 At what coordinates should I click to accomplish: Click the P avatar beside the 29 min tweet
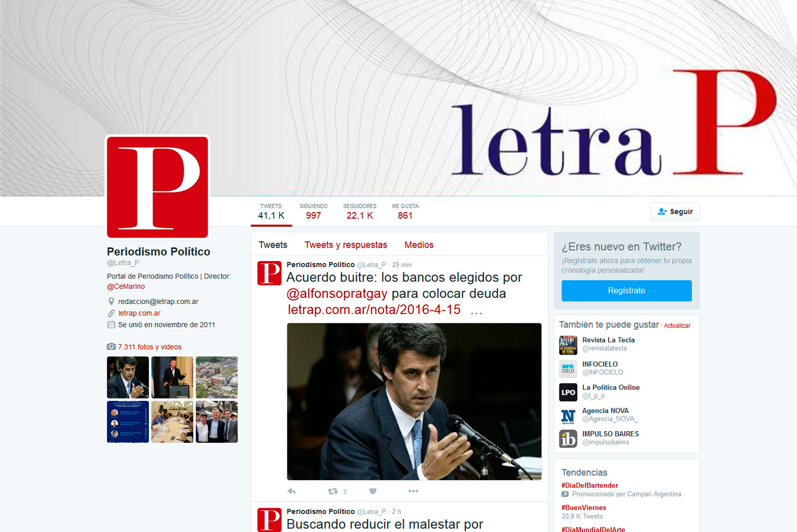coord(269,273)
